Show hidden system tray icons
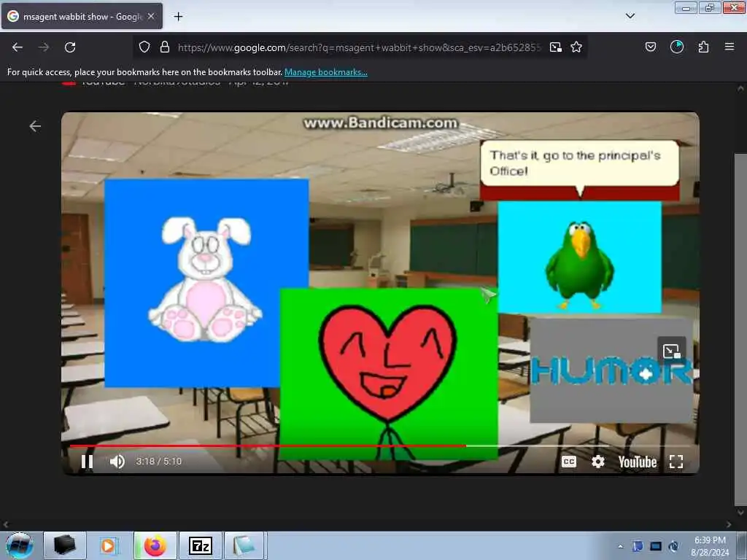This screenshot has width=747, height=560. [x=620, y=546]
